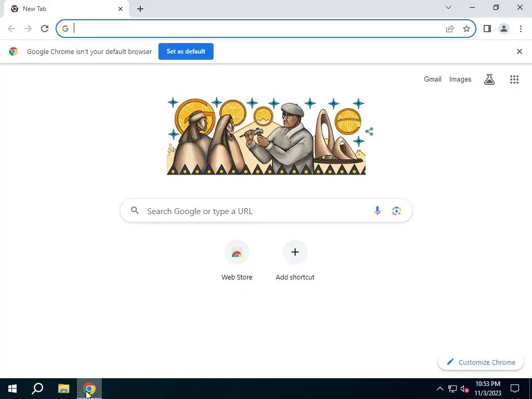Show hidden system tray icons
The image size is (532, 399).
coord(440,389)
